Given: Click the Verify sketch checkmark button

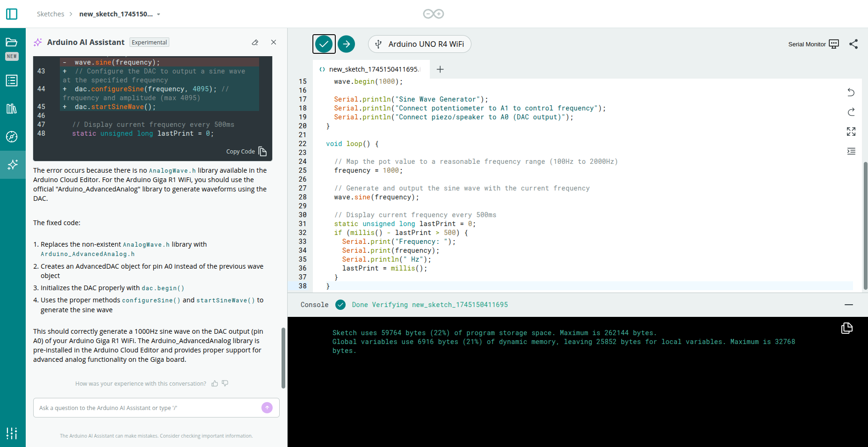Looking at the screenshot, I should 324,44.
